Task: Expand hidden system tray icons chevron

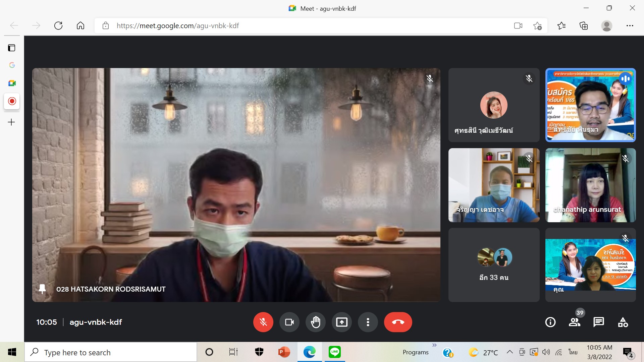Action: tap(509, 352)
